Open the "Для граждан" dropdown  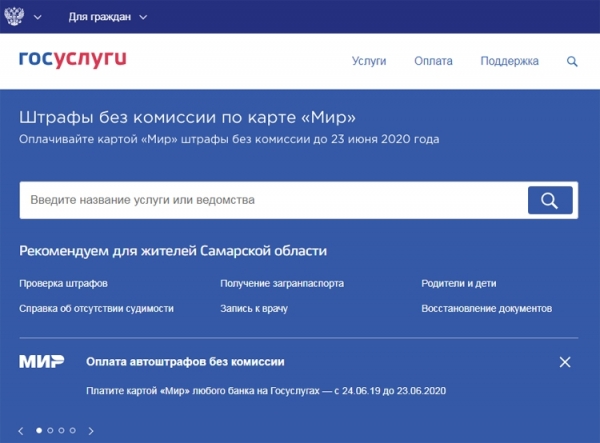pyautogui.click(x=107, y=18)
